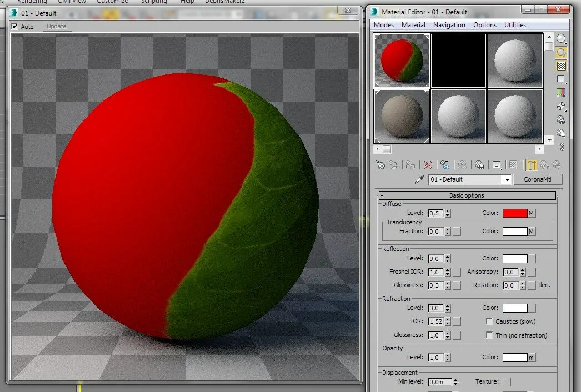This screenshot has height=392, width=581.
Task: Click the Rotation value field
Action: pyautogui.click(x=511, y=285)
